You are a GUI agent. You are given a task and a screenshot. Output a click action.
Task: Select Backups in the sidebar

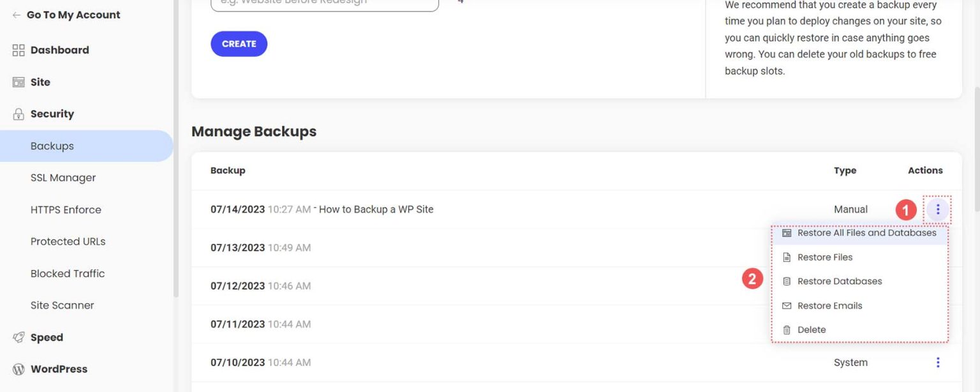(86, 146)
